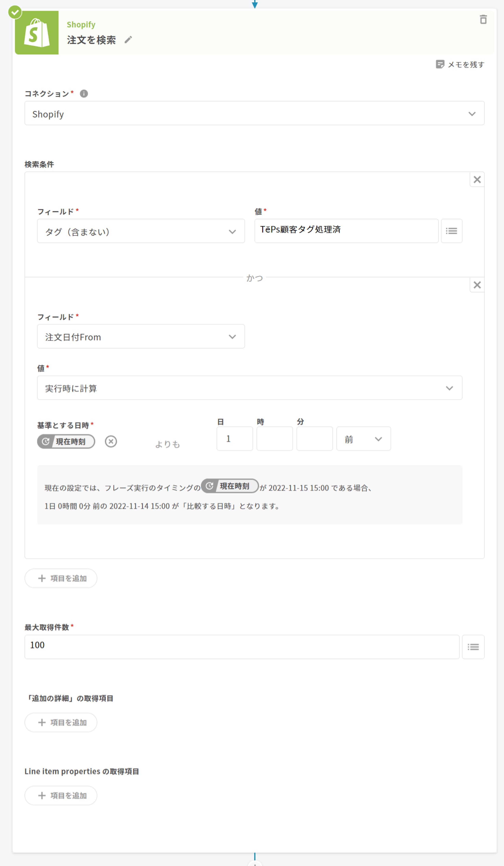Expand the Shopify connection dropdown
The height and width of the screenshot is (866, 504).
coord(254,113)
